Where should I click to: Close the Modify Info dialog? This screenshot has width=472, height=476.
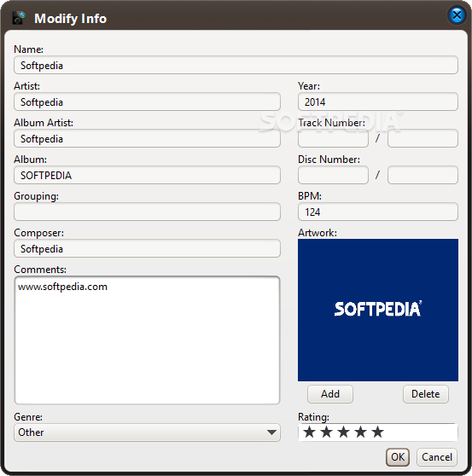[457, 15]
